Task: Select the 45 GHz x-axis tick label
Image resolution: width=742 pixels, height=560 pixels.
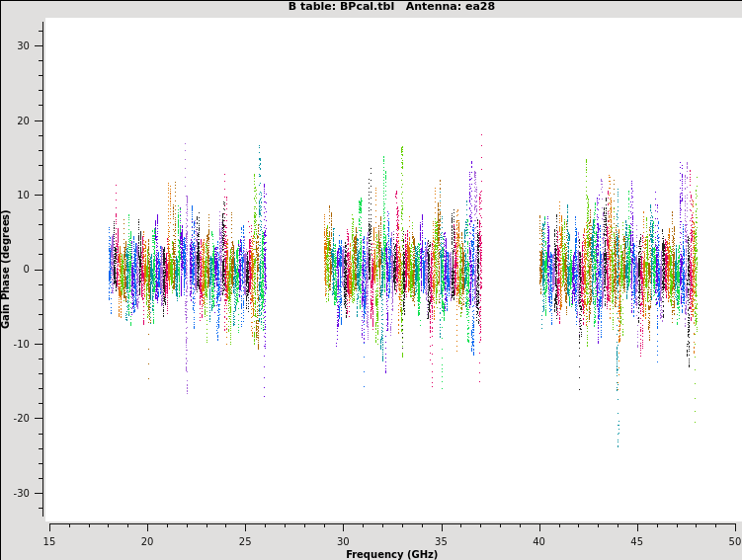Action: [x=637, y=540]
